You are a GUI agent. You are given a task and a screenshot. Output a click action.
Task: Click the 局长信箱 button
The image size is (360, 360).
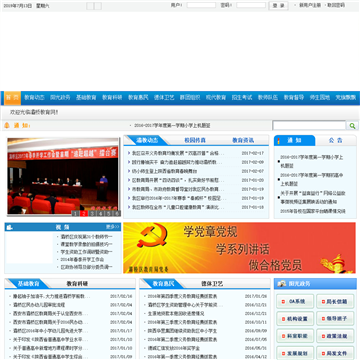click(x=335, y=301)
